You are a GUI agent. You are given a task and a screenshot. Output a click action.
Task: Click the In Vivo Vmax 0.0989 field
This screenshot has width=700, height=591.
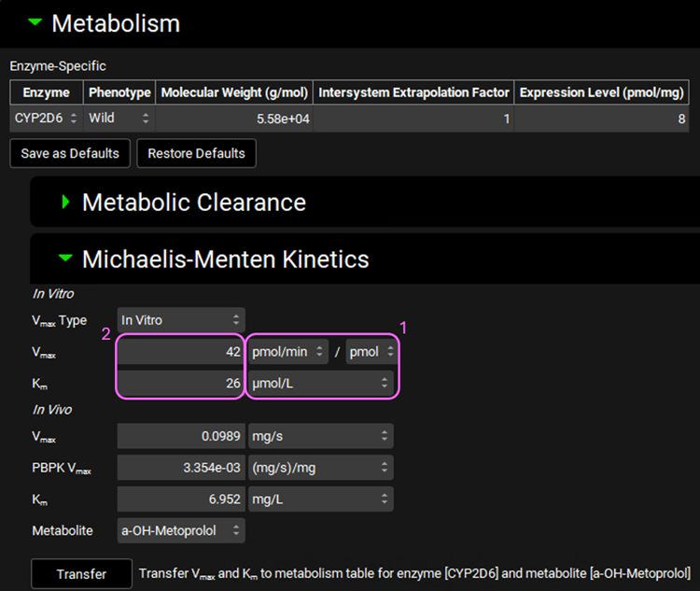(181, 436)
